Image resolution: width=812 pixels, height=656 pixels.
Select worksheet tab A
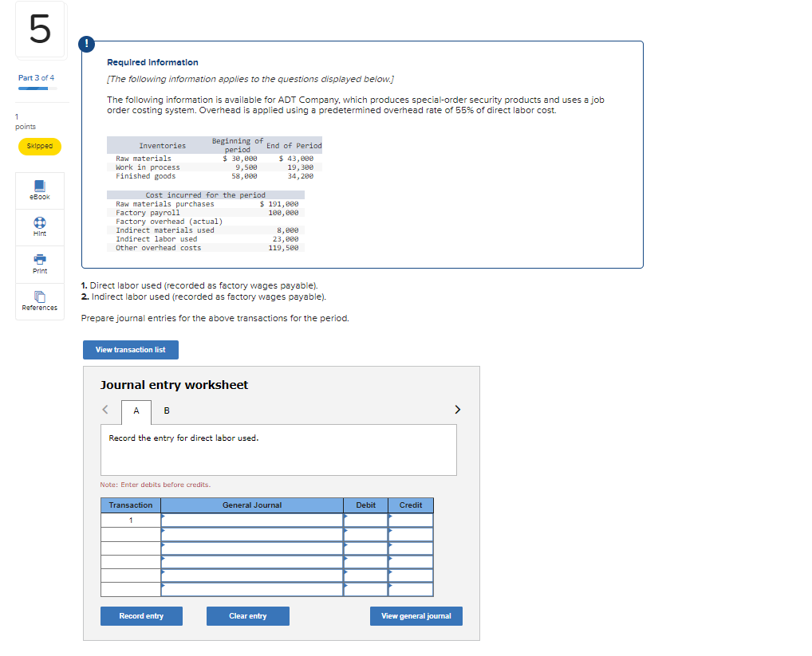click(136, 410)
